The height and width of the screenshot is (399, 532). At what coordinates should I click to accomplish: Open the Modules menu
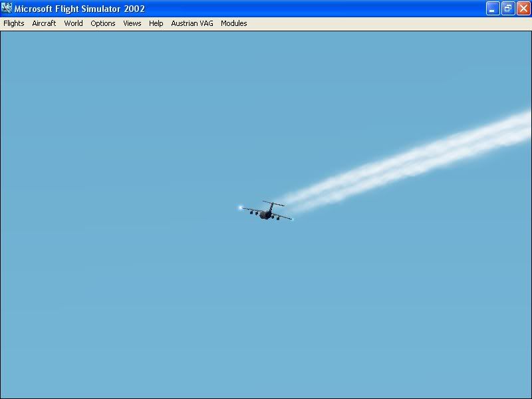pos(233,23)
